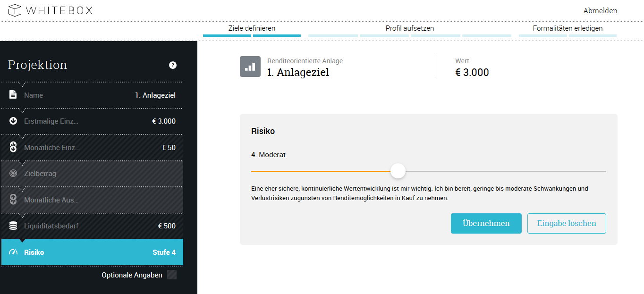Image resolution: width=644 pixels, height=294 pixels.
Task: Click the Whitebox cube logo icon
Action: (x=15, y=10)
